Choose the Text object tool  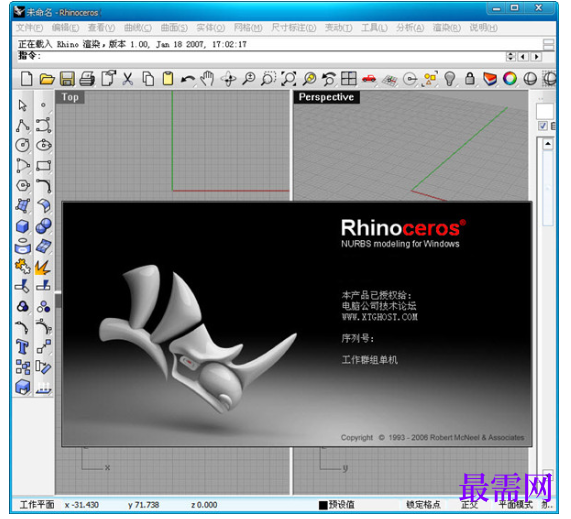[22, 347]
